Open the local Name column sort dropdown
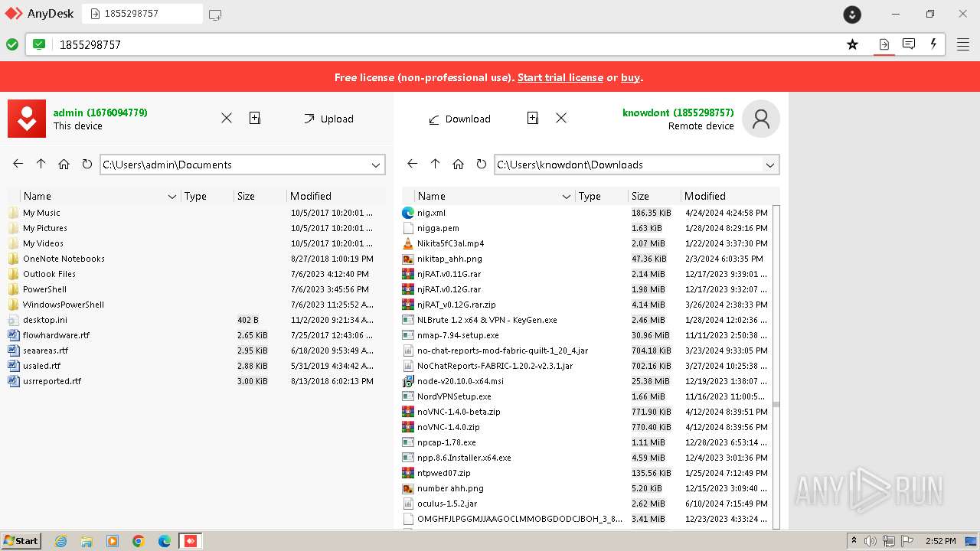This screenshot has width=980, height=551. point(172,197)
